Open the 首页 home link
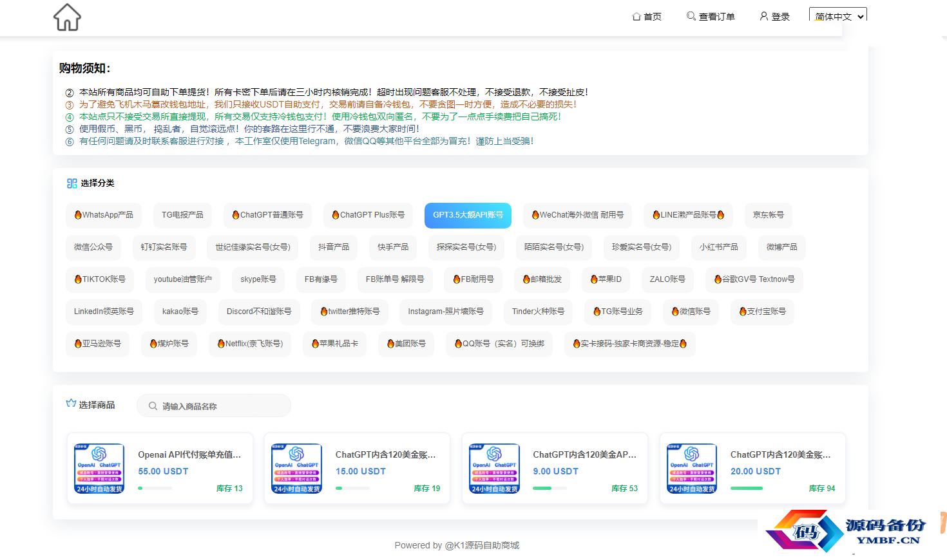The height and width of the screenshot is (560, 947). 647,17
